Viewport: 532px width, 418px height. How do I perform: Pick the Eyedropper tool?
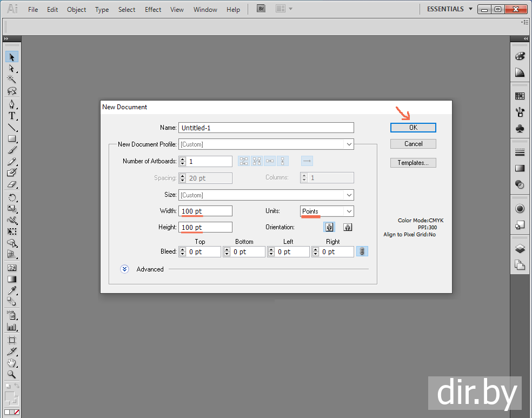pyautogui.click(x=11, y=291)
